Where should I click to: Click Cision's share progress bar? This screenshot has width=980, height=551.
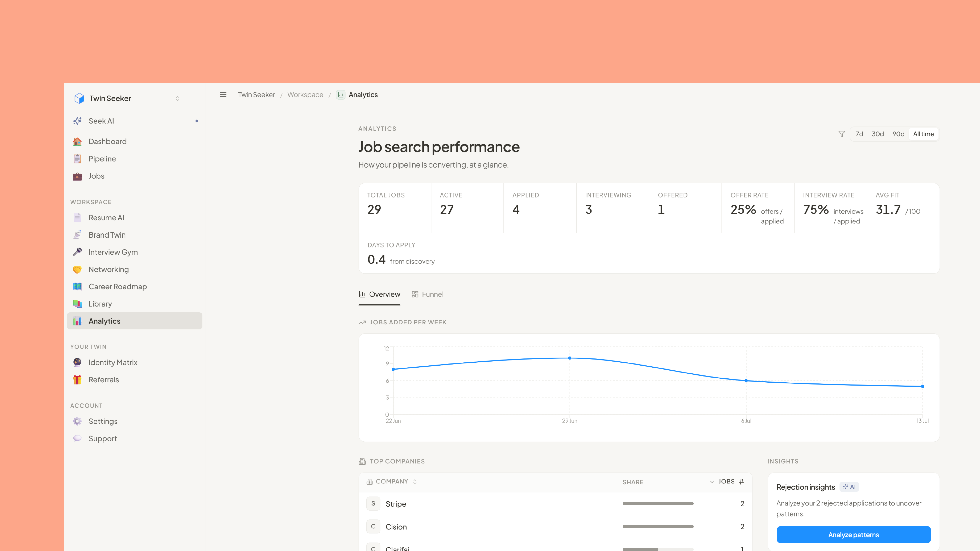click(x=658, y=526)
